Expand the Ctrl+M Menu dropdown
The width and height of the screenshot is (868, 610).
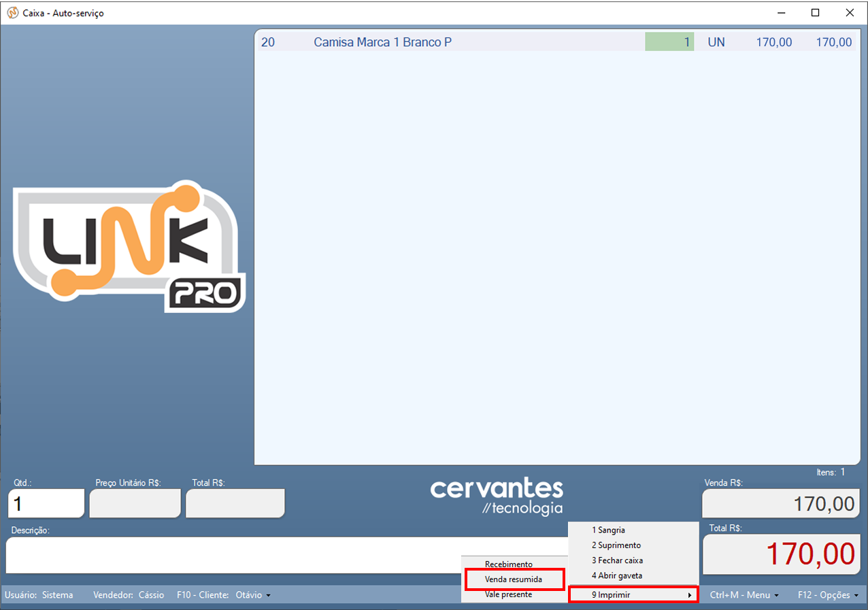tap(744, 595)
